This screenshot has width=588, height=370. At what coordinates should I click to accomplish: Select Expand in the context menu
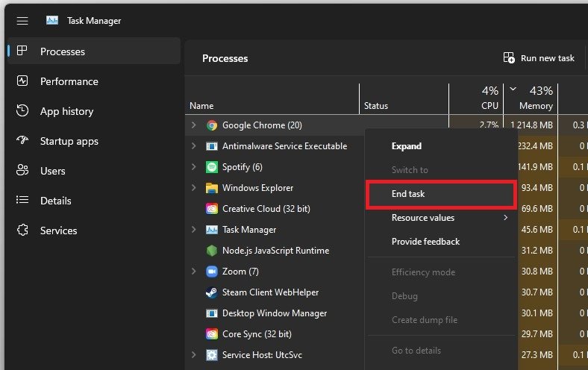coord(407,146)
